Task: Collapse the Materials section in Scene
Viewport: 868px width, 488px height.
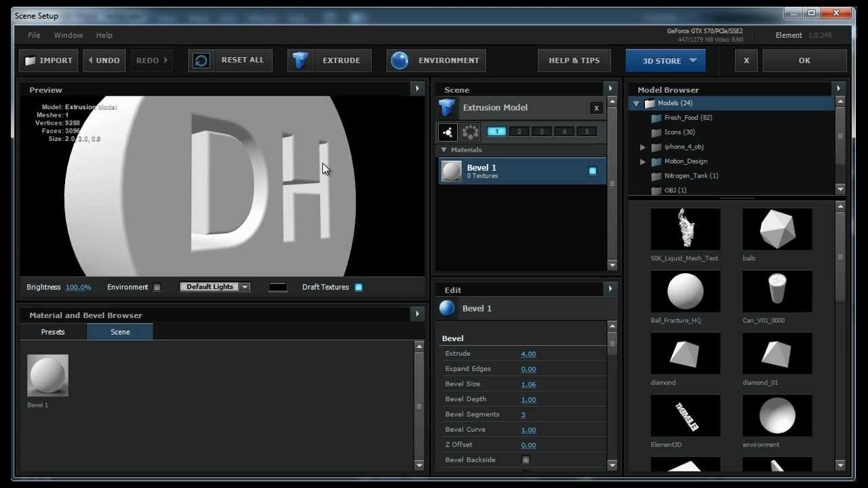Action: pos(444,150)
